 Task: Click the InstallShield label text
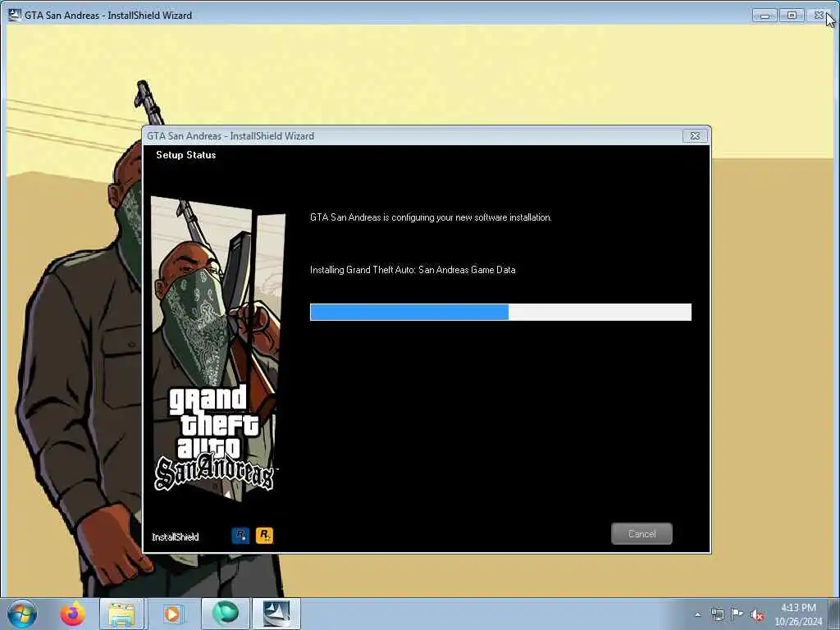[176, 536]
